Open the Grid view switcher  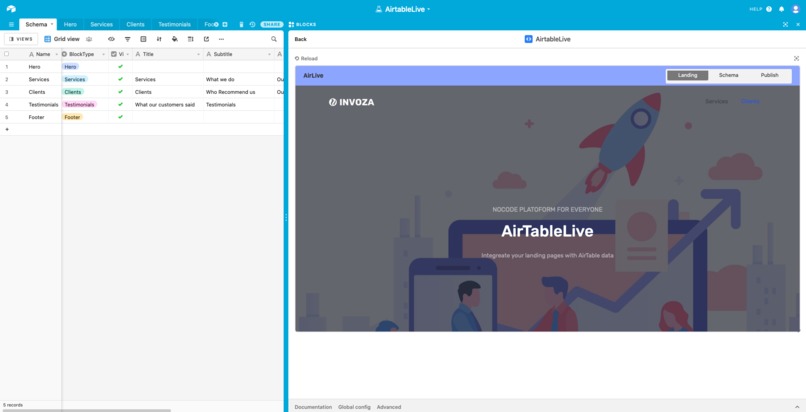(x=62, y=39)
